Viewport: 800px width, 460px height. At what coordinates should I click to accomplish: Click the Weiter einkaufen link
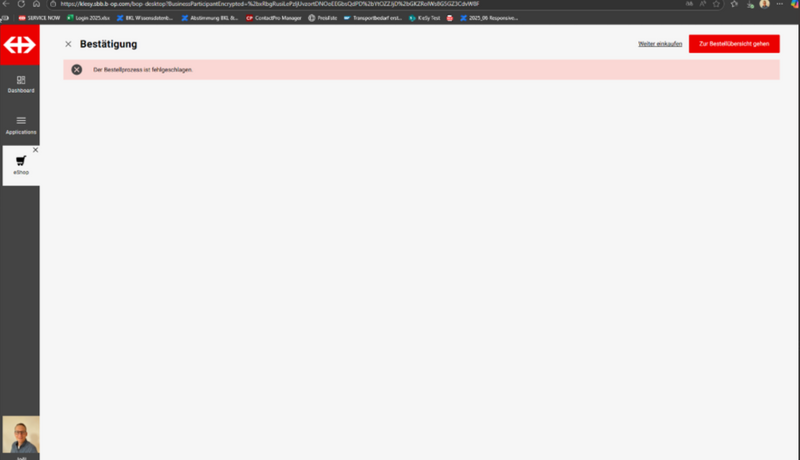660,44
